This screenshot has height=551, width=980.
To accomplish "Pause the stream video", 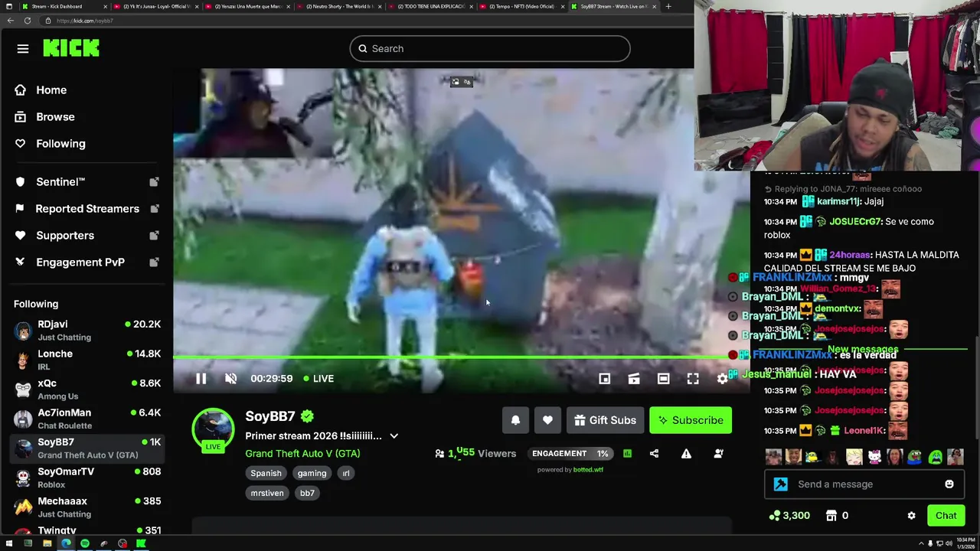I will [x=201, y=378].
